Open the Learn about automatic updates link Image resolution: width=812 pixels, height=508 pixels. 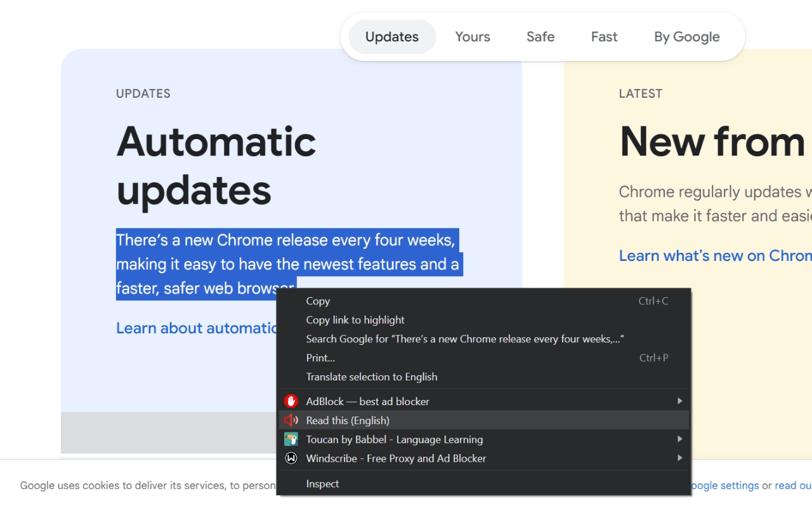pyautogui.click(x=197, y=328)
